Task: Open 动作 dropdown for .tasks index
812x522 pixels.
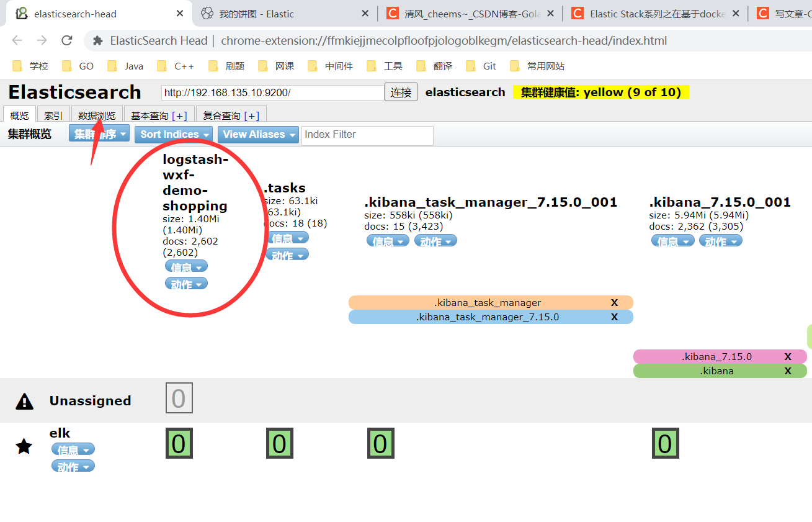Action: [287, 254]
